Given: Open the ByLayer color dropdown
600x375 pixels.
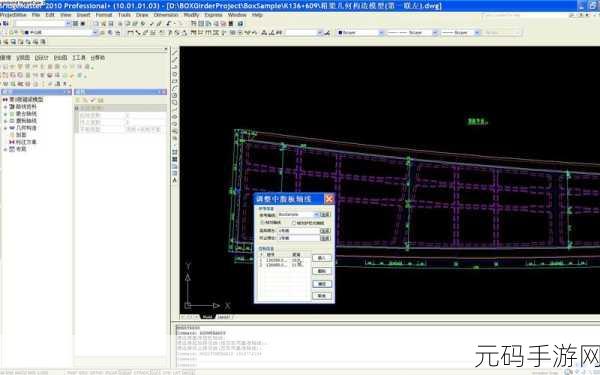Looking at the screenshot, I should 381,33.
